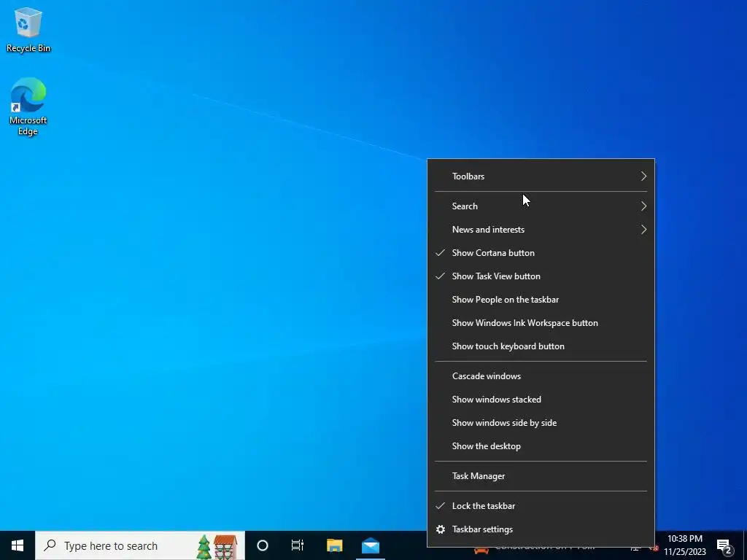Launch File Explorer from the taskbar
Viewport: 747px width, 560px height.
pos(334,545)
